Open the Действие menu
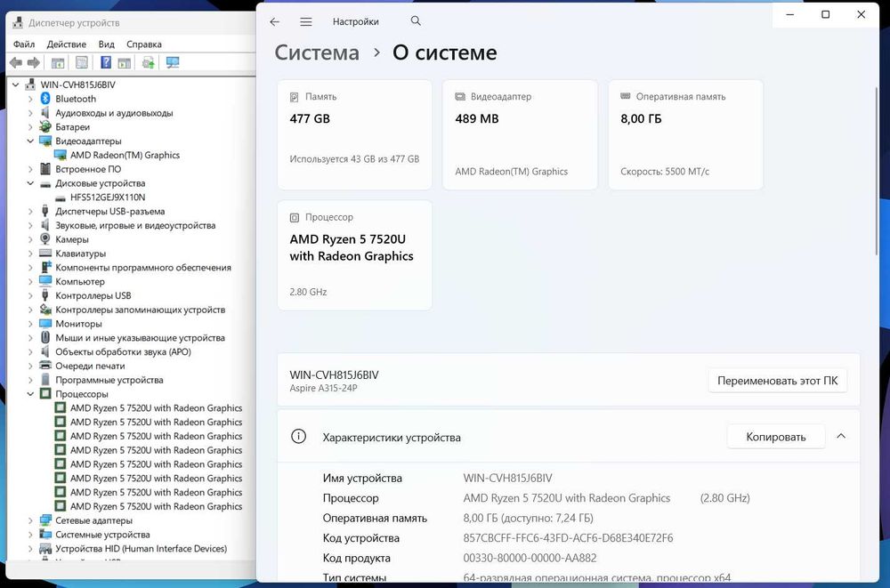Image resolution: width=890 pixels, height=588 pixels. click(67, 44)
